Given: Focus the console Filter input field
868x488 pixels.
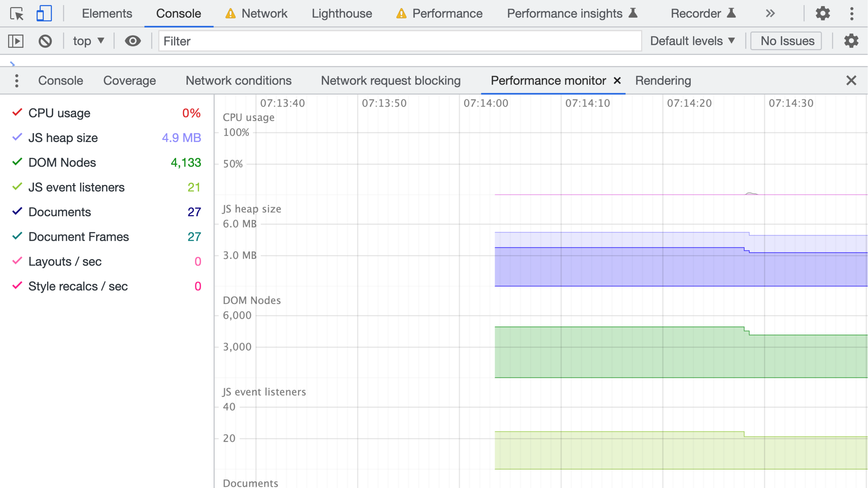Looking at the screenshot, I should [x=400, y=41].
